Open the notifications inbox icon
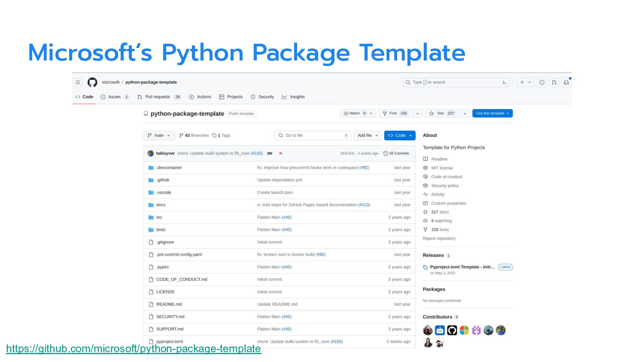Screen dimensions: 644x362 tap(566, 82)
